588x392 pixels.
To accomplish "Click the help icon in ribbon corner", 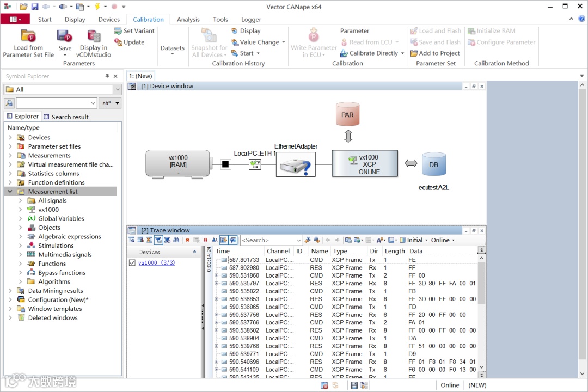I will 581,19.
